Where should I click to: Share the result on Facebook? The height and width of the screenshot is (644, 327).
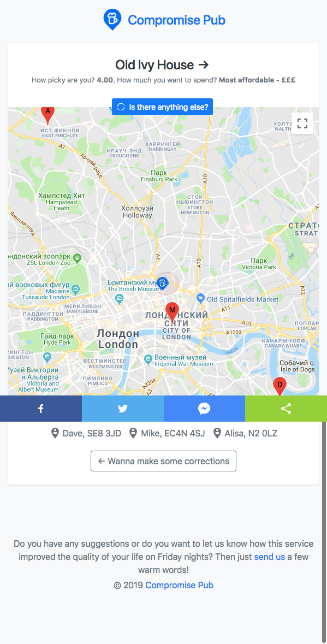click(x=41, y=408)
